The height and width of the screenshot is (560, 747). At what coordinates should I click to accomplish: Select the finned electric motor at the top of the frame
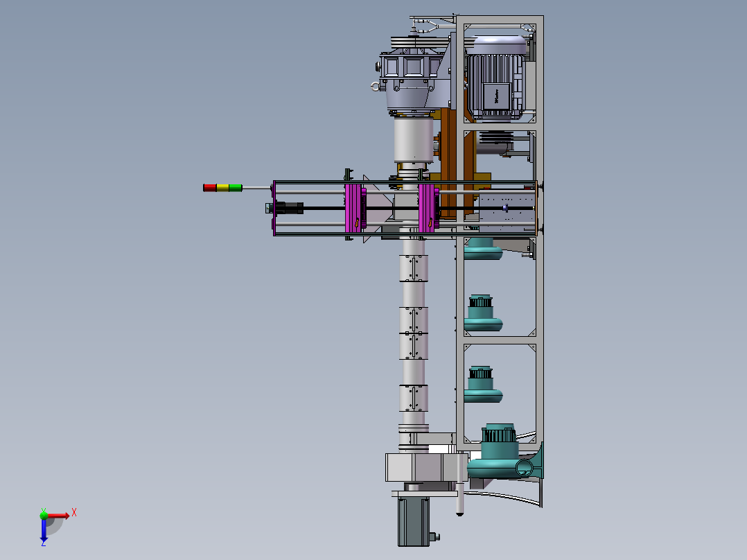coord(495,78)
